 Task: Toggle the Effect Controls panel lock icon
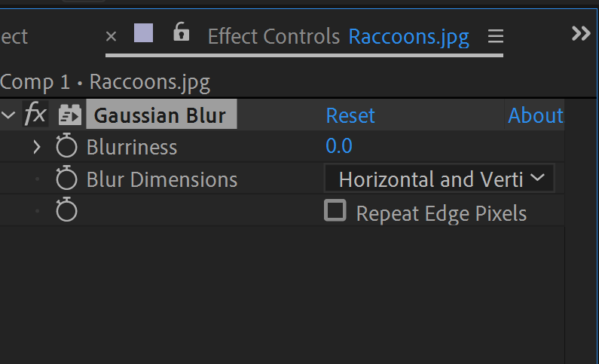click(181, 32)
